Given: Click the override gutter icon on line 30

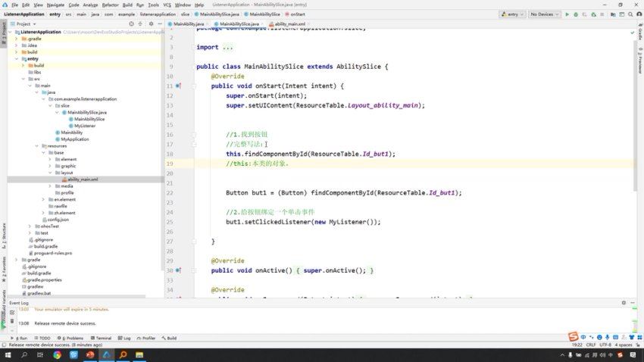Looking at the screenshot, I should 178,270.
